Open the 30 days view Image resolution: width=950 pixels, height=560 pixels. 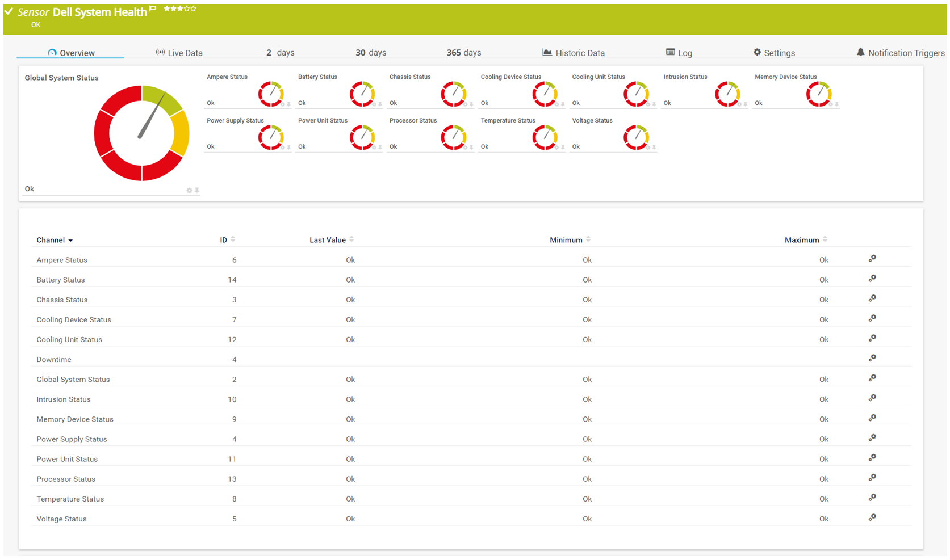[371, 52]
